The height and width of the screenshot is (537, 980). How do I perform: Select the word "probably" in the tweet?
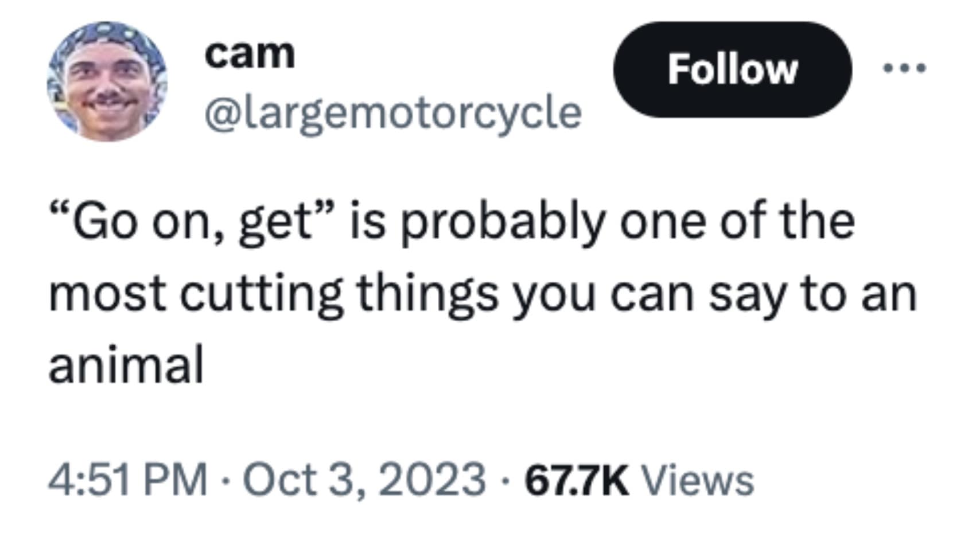(503, 223)
